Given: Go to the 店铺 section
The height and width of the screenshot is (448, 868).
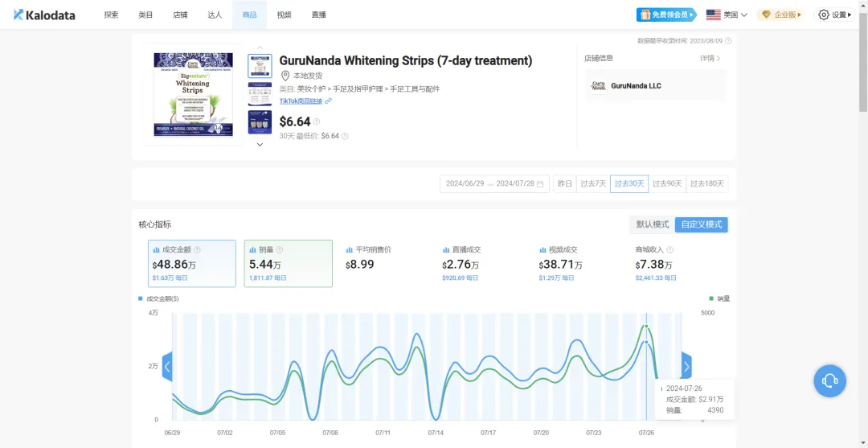Looking at the screenshot, I should click(180, 15).
